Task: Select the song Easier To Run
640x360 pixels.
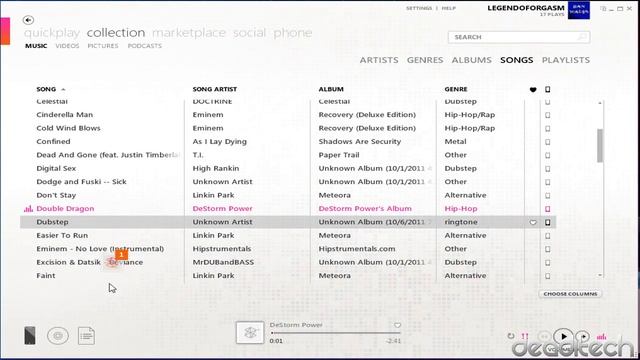Action: coord(62,236)
